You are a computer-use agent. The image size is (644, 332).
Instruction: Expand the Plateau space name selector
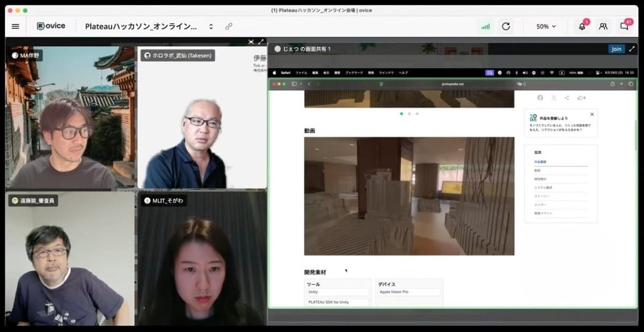pyautogui.click(x=211, y=26)
